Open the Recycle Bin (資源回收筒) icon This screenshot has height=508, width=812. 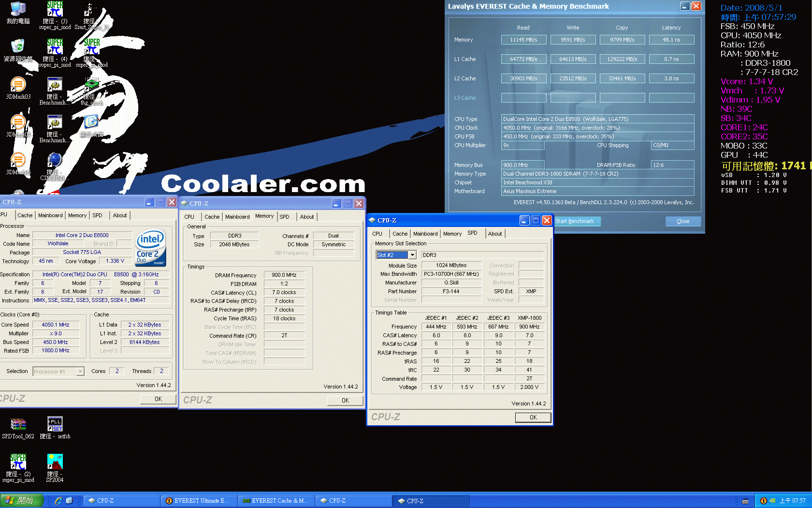(18, 50)
